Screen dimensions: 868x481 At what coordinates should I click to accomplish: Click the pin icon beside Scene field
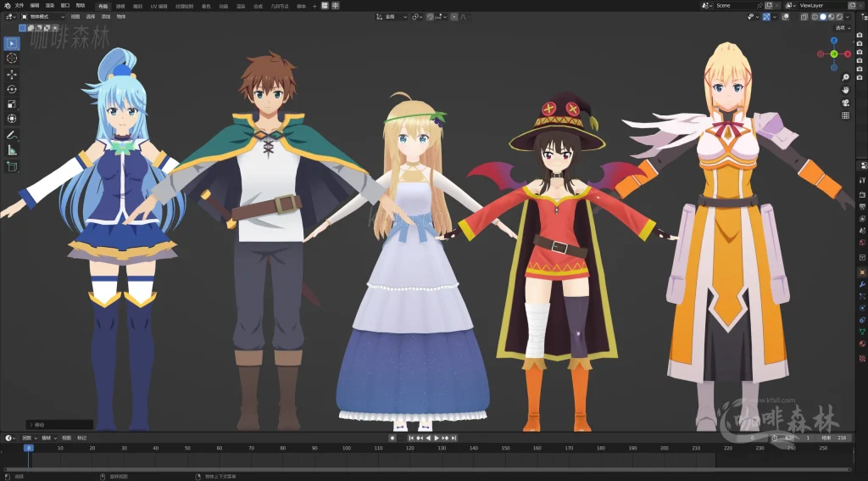(x=759, y=6)
